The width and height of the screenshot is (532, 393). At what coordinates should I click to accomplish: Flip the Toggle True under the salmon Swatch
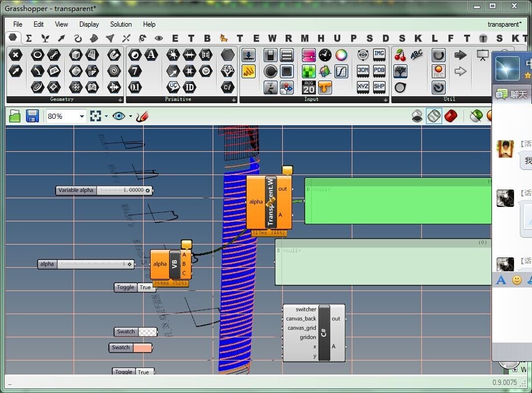133,372
